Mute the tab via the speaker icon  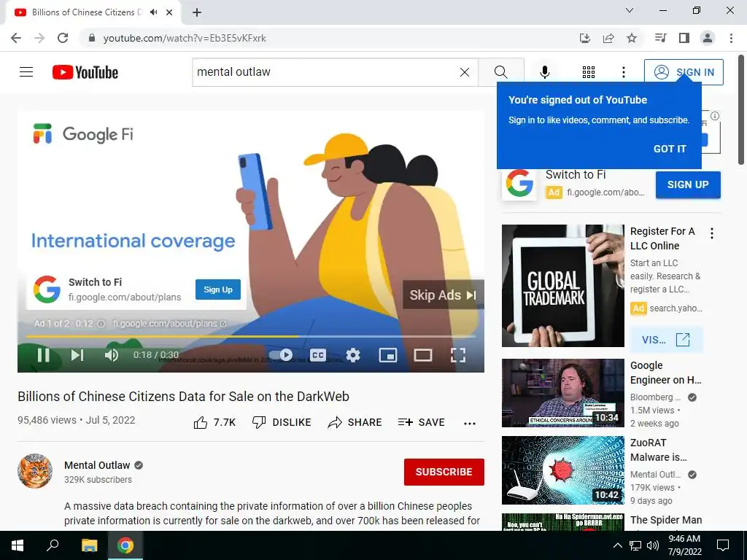click(153, 12)
